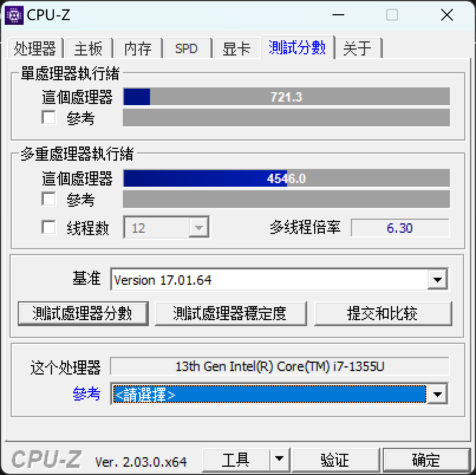Enable single thread 參考 checkbox
This screenshot has width=476, height=475.
(x=48, y=117)
